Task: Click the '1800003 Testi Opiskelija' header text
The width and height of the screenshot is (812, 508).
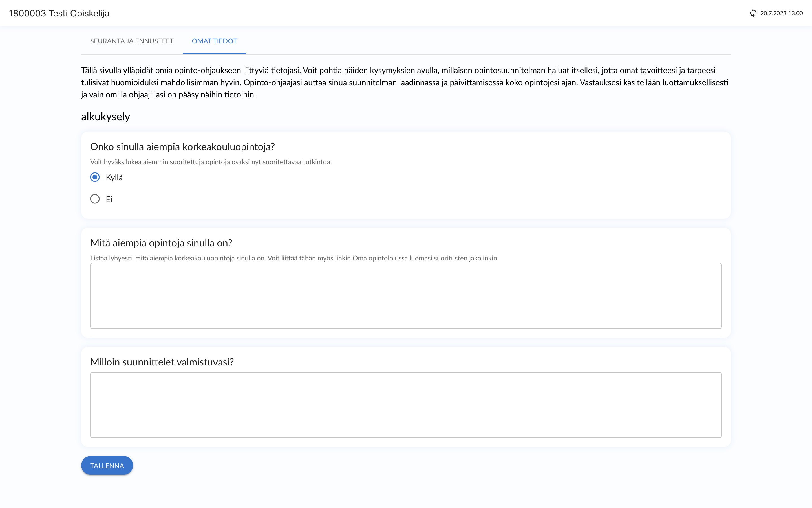Action: coord(59,13)
